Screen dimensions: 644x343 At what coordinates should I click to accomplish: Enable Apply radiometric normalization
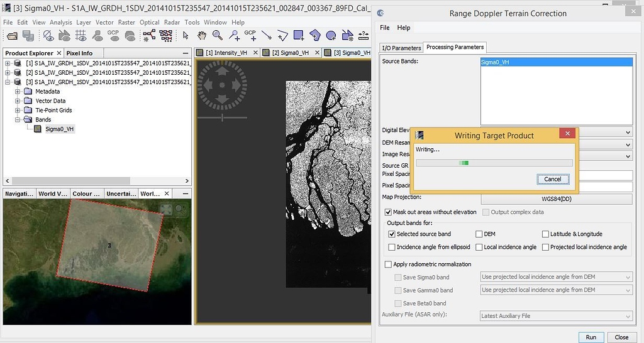pos(388,264)
